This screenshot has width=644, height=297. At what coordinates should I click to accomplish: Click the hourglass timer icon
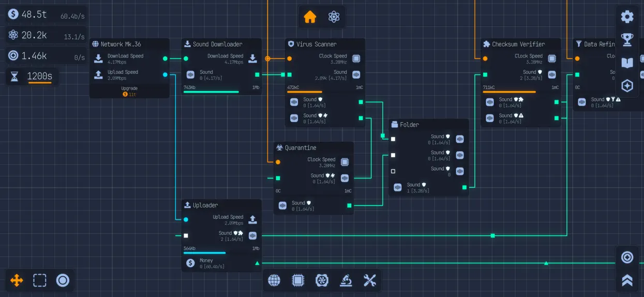pyautogui.click(x=14, y=77)
